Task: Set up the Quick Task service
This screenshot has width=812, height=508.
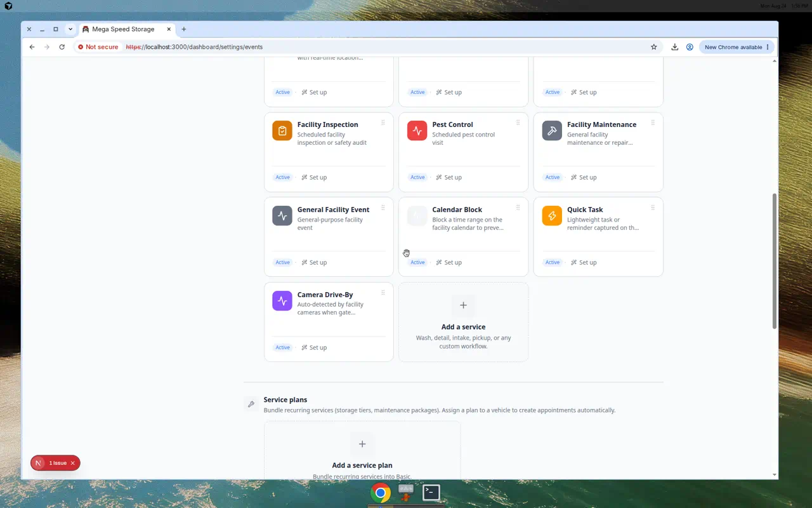Action: (x=584, y=262)
